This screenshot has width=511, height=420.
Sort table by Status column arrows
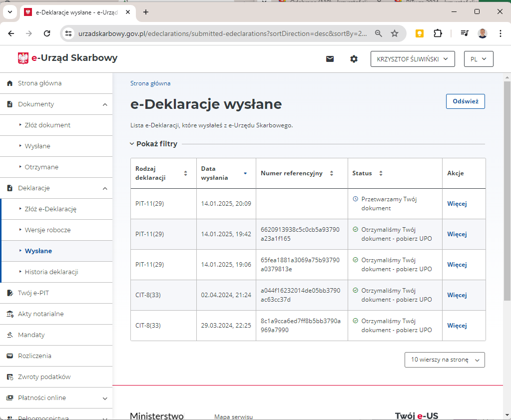click(x=381, y=173)
